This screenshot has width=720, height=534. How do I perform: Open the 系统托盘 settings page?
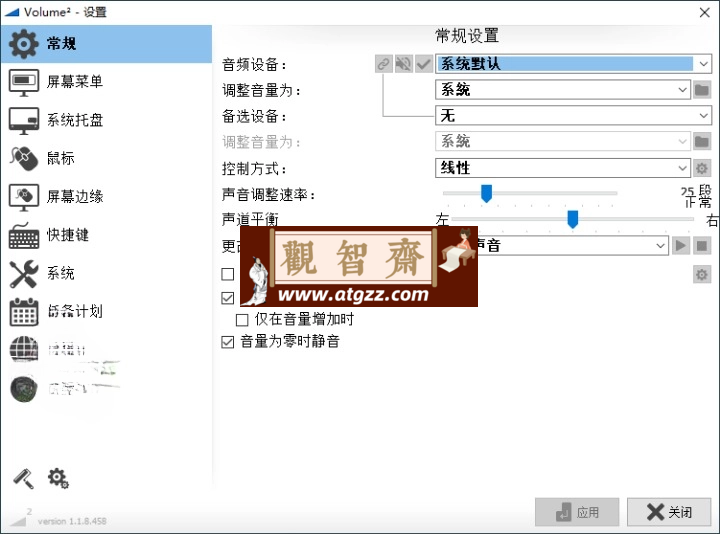tap(106, 120)
